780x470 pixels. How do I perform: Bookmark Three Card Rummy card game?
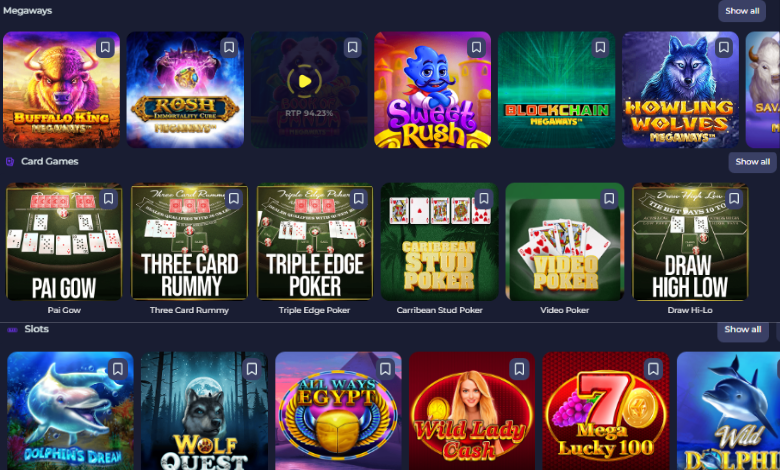[233, 199]
